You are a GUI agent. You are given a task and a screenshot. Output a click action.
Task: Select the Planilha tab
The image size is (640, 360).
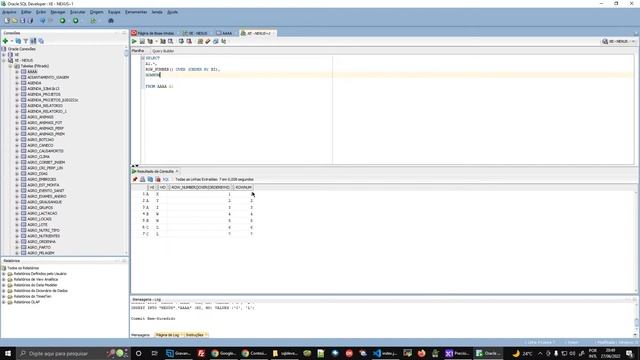tap(138, 51)
